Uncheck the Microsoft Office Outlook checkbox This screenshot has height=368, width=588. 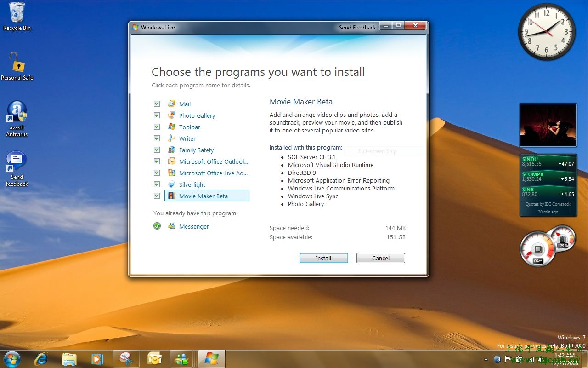157,161
